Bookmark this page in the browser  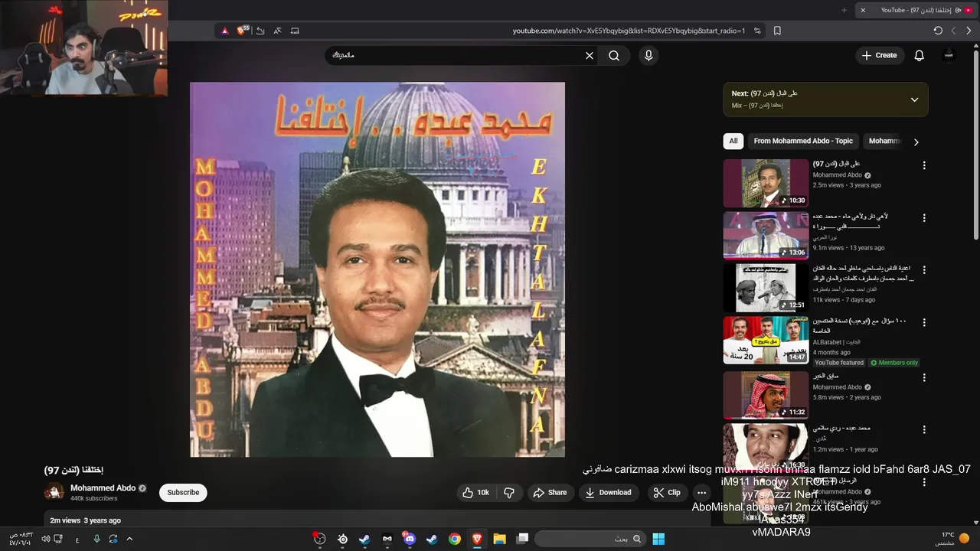tap(777, 31)
